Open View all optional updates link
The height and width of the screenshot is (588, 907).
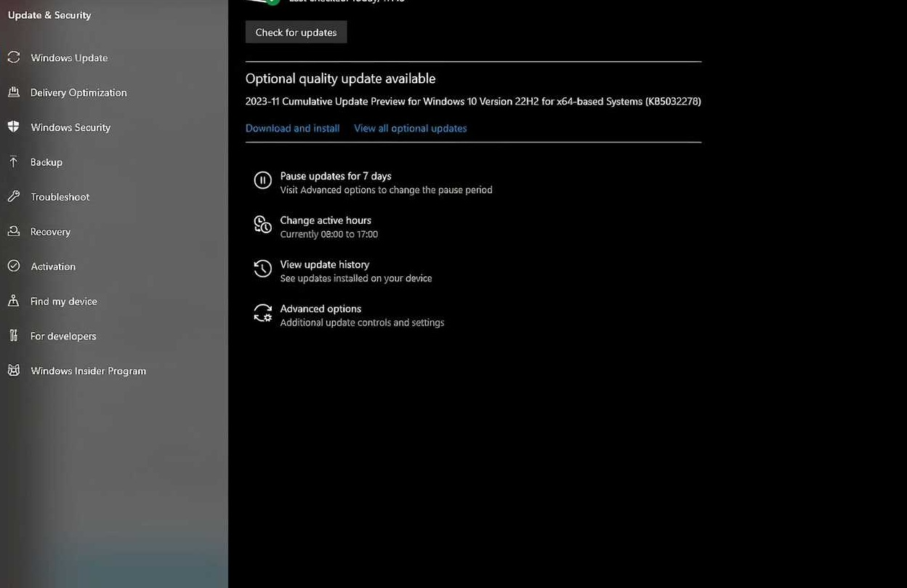pos(410,128)
